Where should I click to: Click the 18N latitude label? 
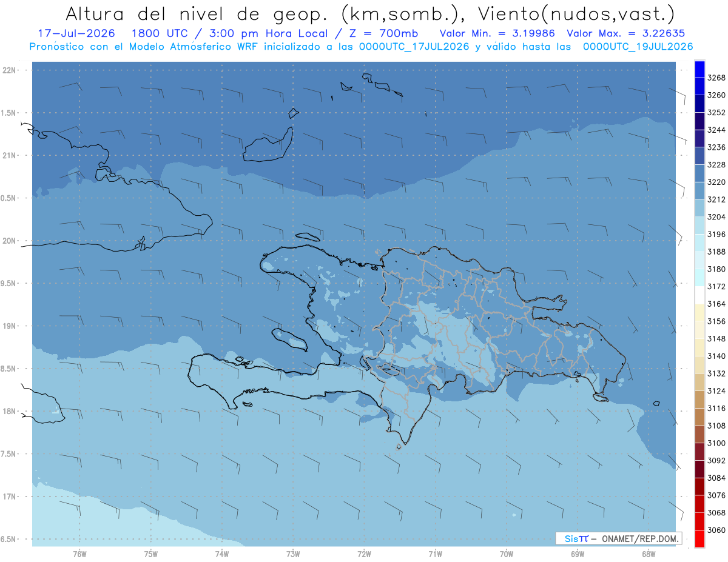pyautogui.click(x=10, y=411)
